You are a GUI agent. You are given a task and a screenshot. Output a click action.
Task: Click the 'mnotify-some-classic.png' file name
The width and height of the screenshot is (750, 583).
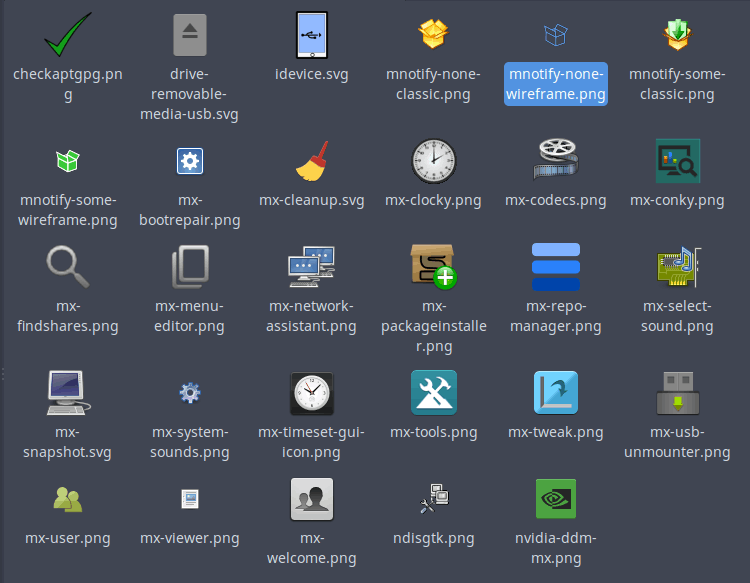677,84
